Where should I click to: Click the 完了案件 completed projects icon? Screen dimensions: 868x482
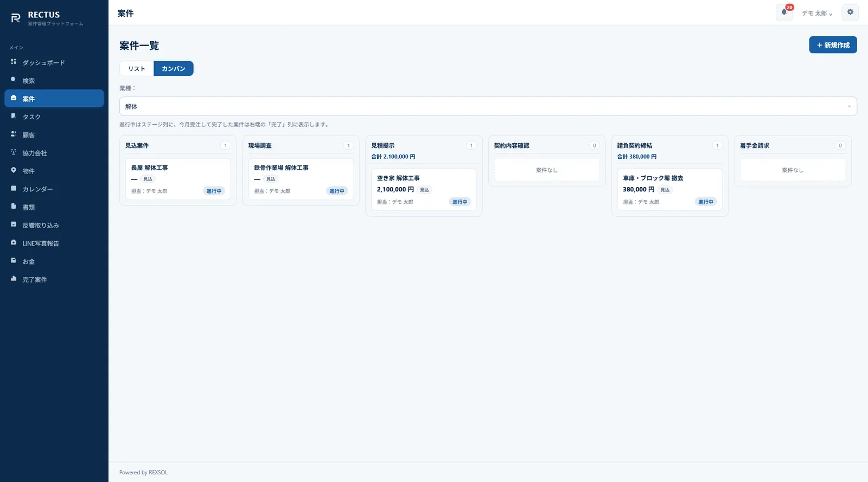(14, 279)
